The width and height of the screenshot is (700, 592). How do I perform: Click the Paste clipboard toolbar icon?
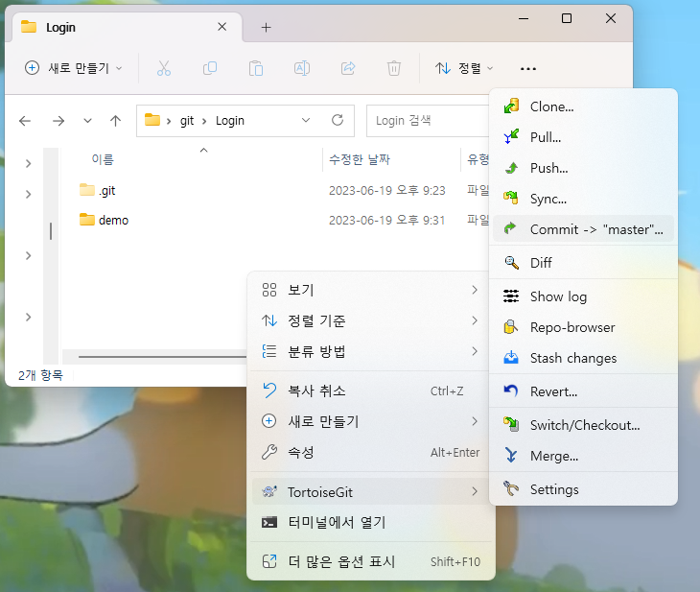coord(256,68)
